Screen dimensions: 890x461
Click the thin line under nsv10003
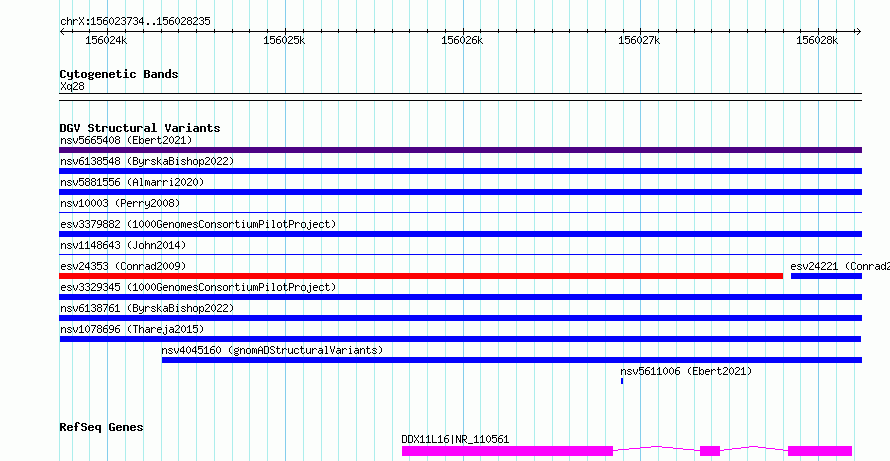pos(460,212)
